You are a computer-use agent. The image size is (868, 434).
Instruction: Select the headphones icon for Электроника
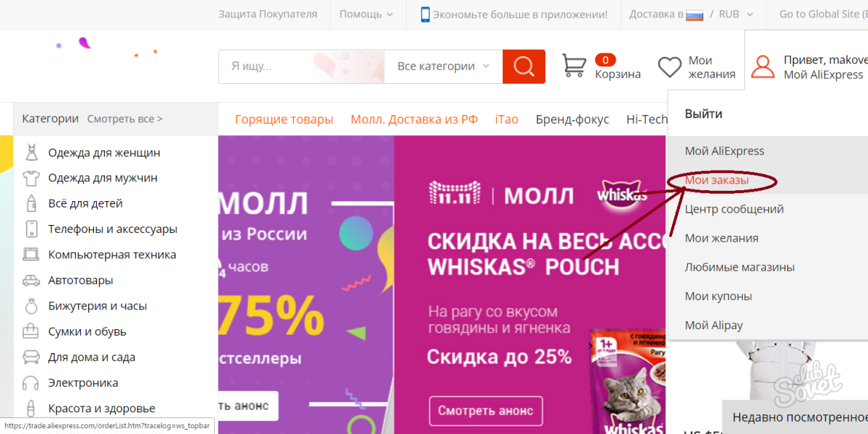tap(31, 383)
